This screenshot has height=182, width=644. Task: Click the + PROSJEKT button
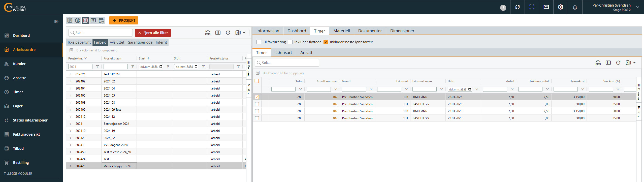pyautogui.click(x=123, y=20)
